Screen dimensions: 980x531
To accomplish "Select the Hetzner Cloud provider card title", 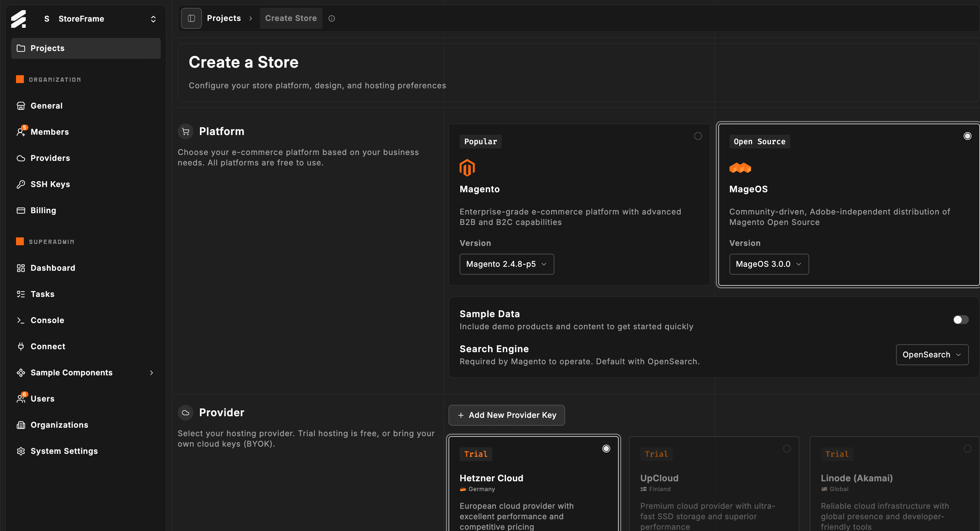I will pos(492,478).
